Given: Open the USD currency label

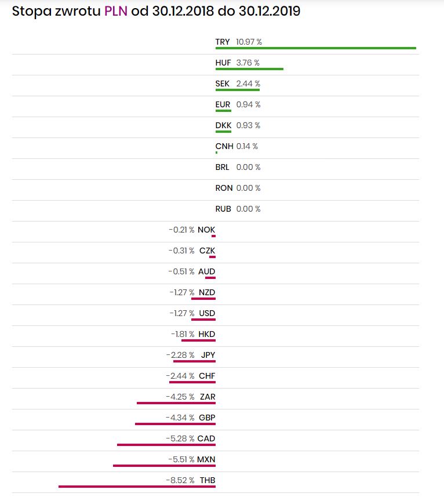Looking at the screenshot, I should pyautogui.click(x=207, y=313).
